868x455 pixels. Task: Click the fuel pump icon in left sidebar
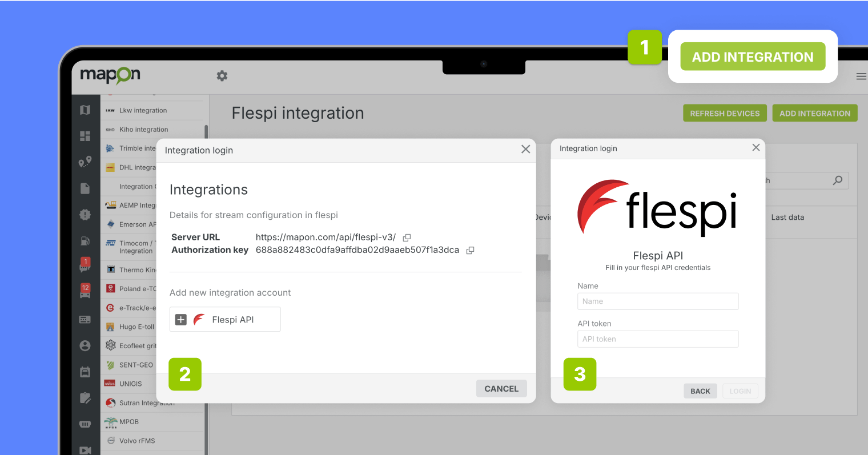(86, 241)
